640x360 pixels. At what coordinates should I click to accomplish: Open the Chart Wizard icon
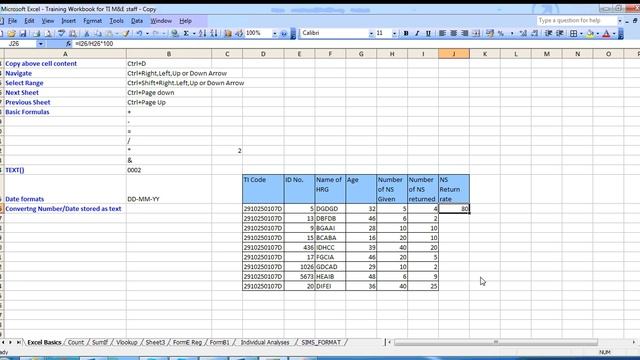(x=228, y=33)
